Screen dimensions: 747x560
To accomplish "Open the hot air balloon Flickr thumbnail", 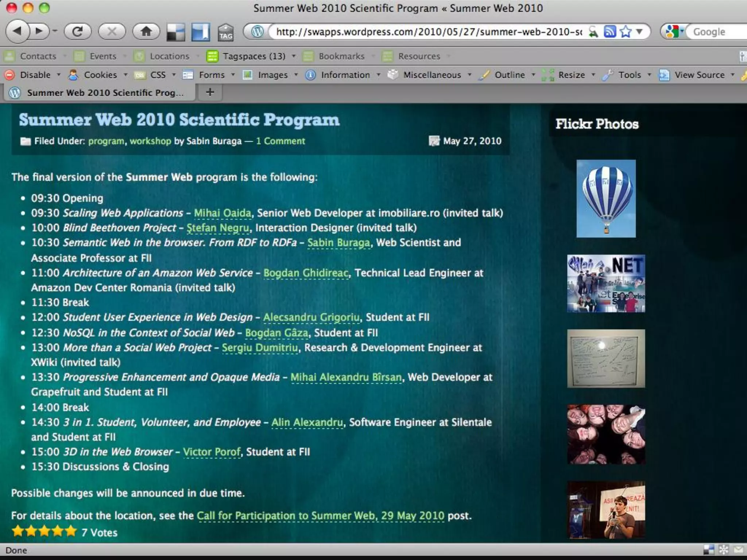I will click(x=606, y=199).
